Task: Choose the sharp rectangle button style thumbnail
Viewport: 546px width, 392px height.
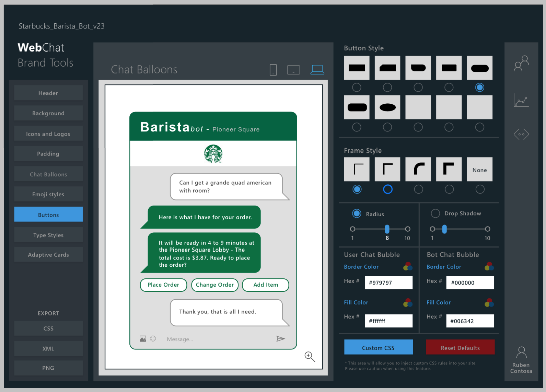Action: (357, 68)
